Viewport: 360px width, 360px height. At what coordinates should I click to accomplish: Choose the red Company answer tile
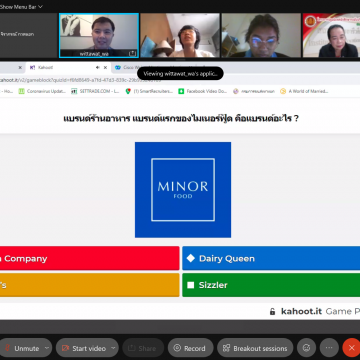(x=89, y=258)
